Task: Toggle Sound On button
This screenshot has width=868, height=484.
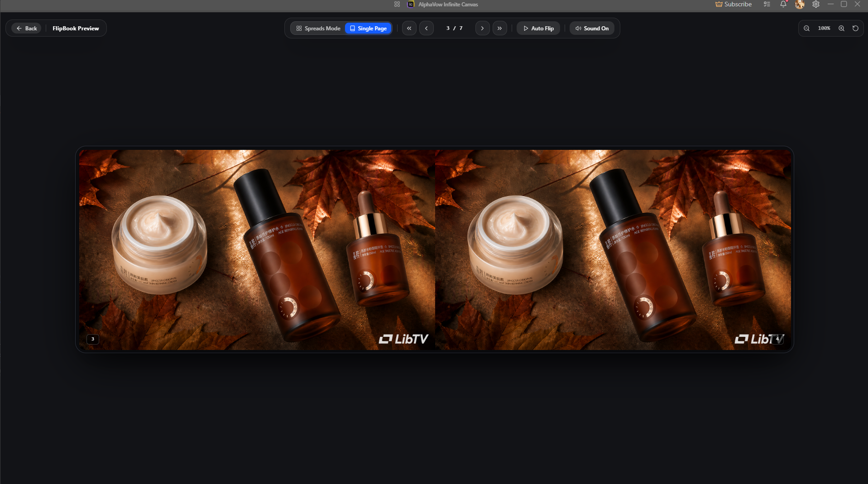Action: (592, 28)
